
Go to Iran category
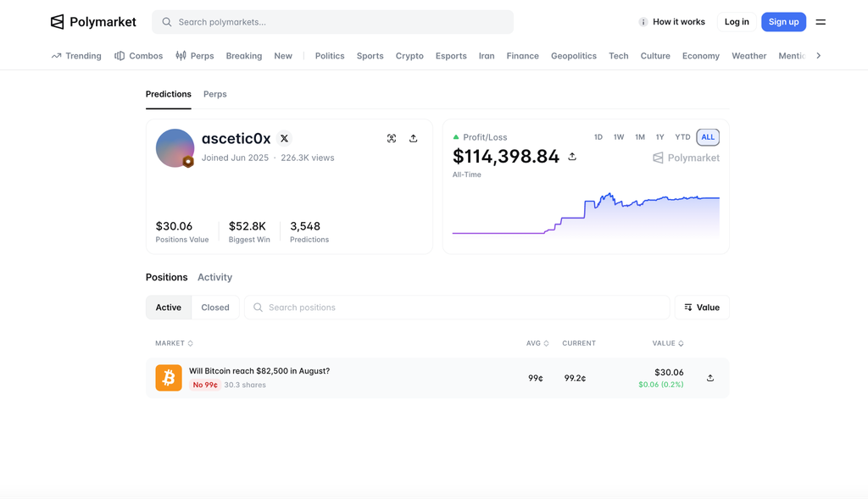point(487,56)
